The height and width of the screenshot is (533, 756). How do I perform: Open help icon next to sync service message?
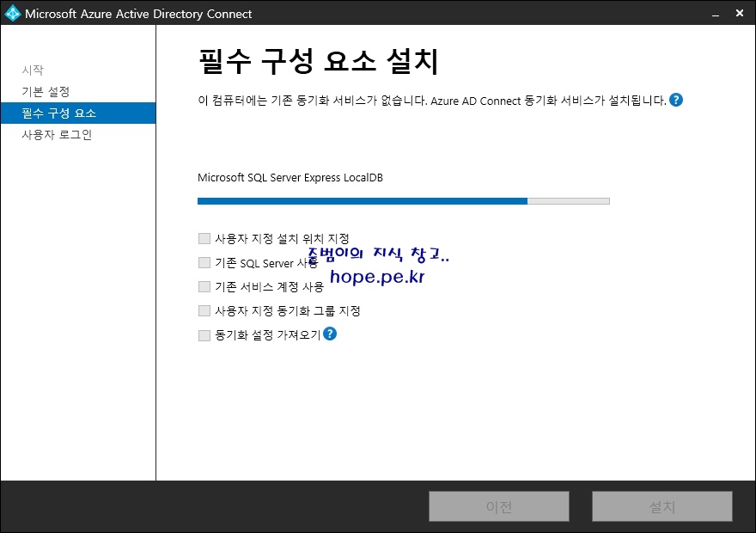point(676,100)
